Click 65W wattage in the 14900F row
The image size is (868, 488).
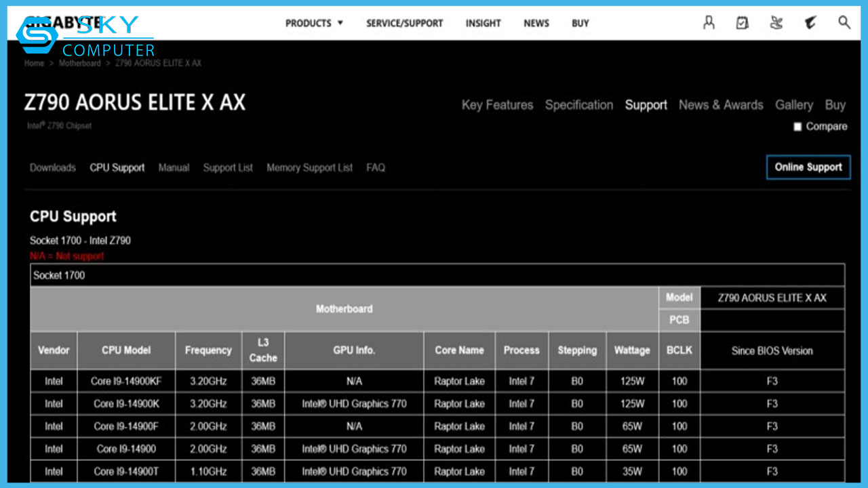click(632, 426)
